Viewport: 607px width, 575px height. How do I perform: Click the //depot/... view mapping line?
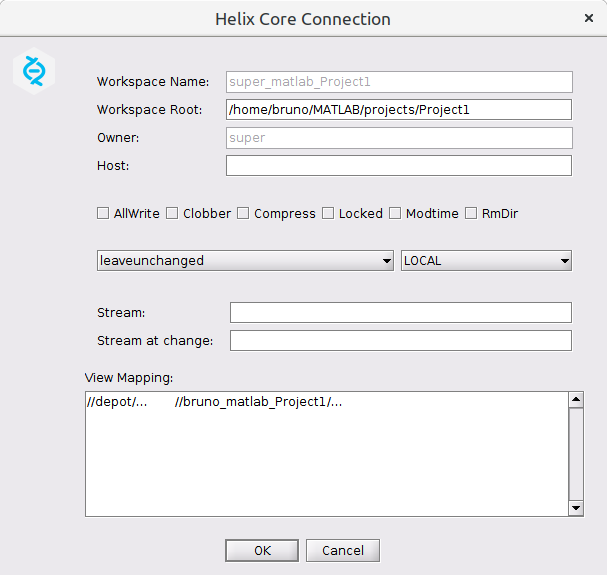[x=214, y=402]
